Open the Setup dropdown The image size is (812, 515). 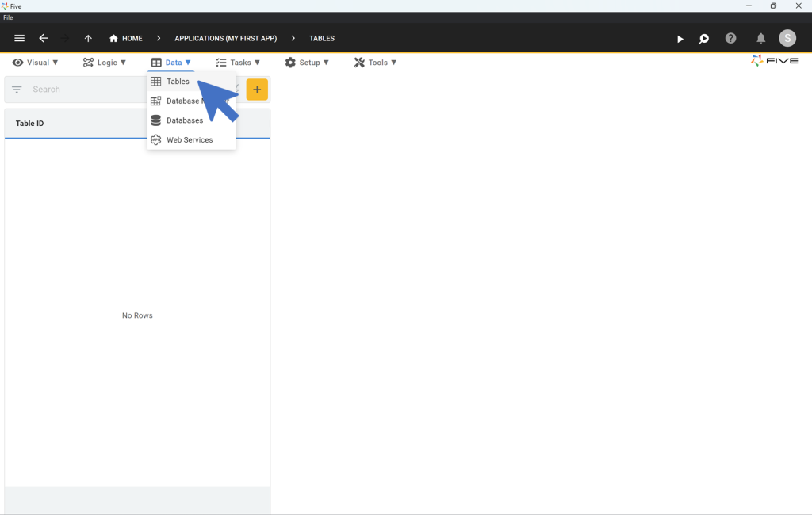pos(308,62)
